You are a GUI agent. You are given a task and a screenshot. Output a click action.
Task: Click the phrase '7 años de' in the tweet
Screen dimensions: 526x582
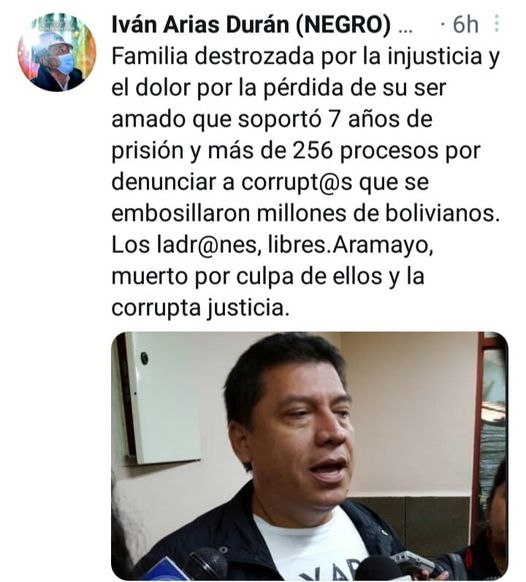[381, 120]
